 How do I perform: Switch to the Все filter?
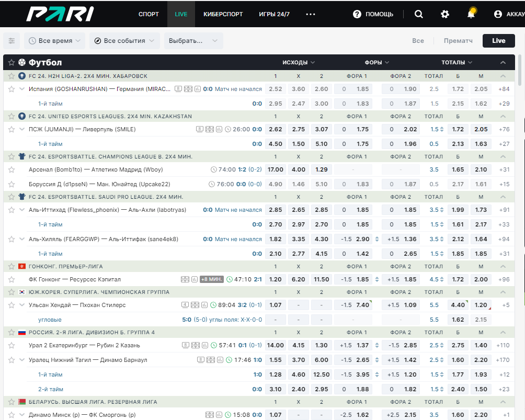pyautogui.click(x=418, y=40)
